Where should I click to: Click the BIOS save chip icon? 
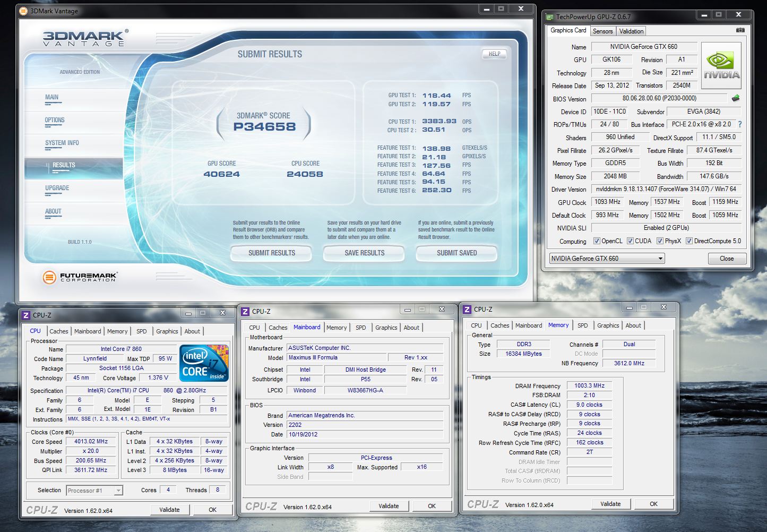[x=736, y=98]
